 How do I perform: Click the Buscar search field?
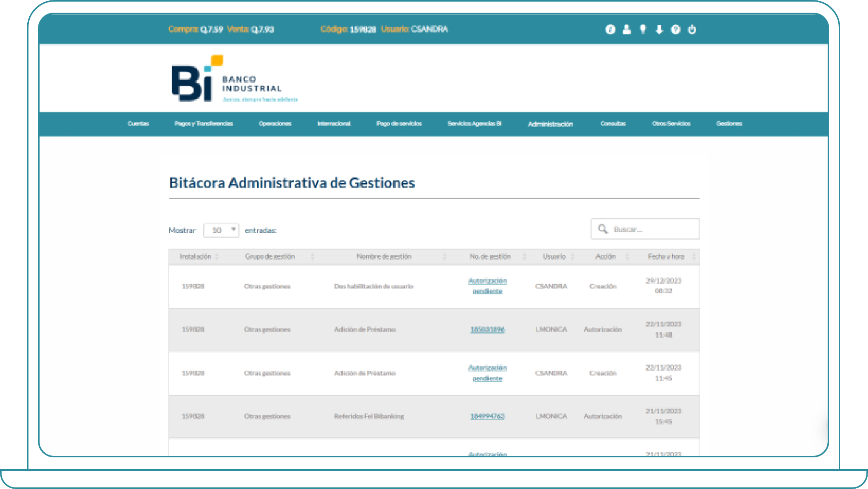(646, 229)
